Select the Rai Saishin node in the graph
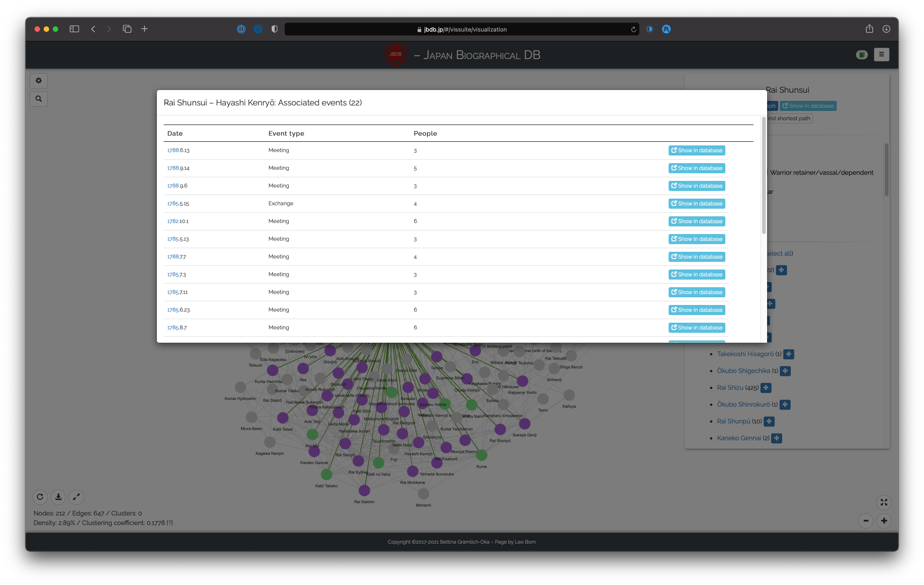The height and width of the screenshot is (585, 924). [364, 490]
